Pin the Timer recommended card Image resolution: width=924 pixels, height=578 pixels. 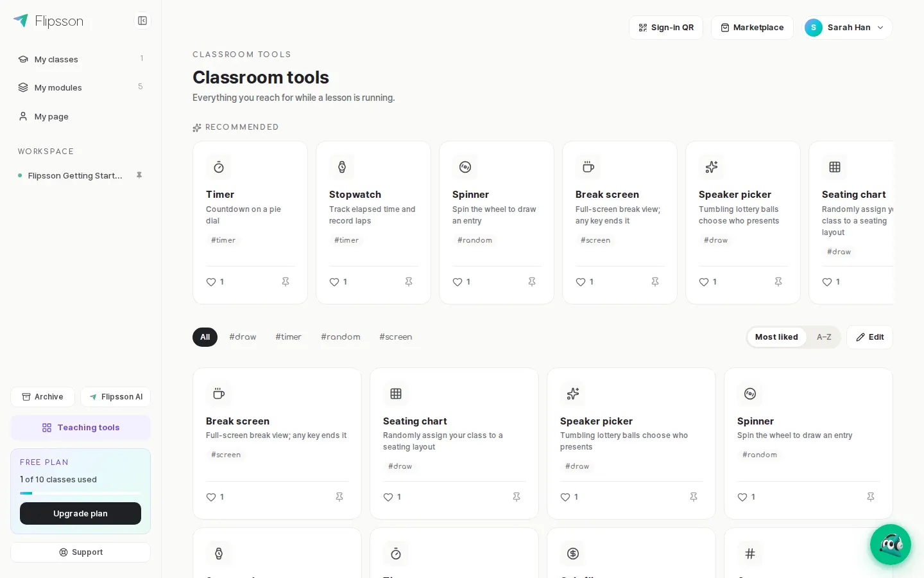[286, 282]
